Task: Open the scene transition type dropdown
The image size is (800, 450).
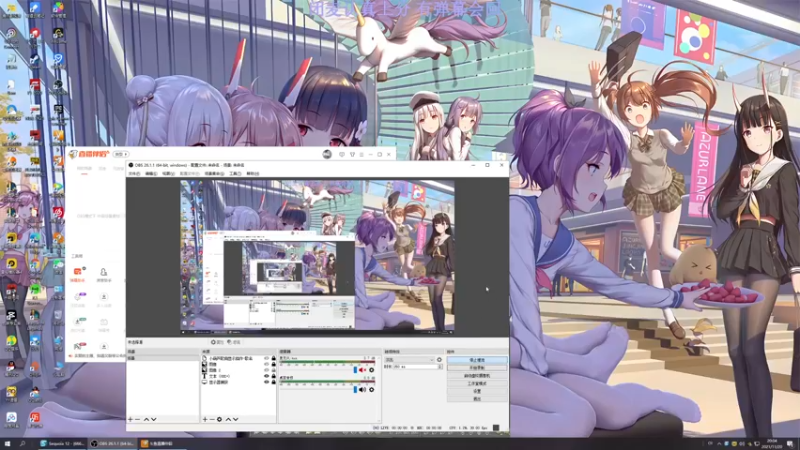Action: [x=410, y=360]
